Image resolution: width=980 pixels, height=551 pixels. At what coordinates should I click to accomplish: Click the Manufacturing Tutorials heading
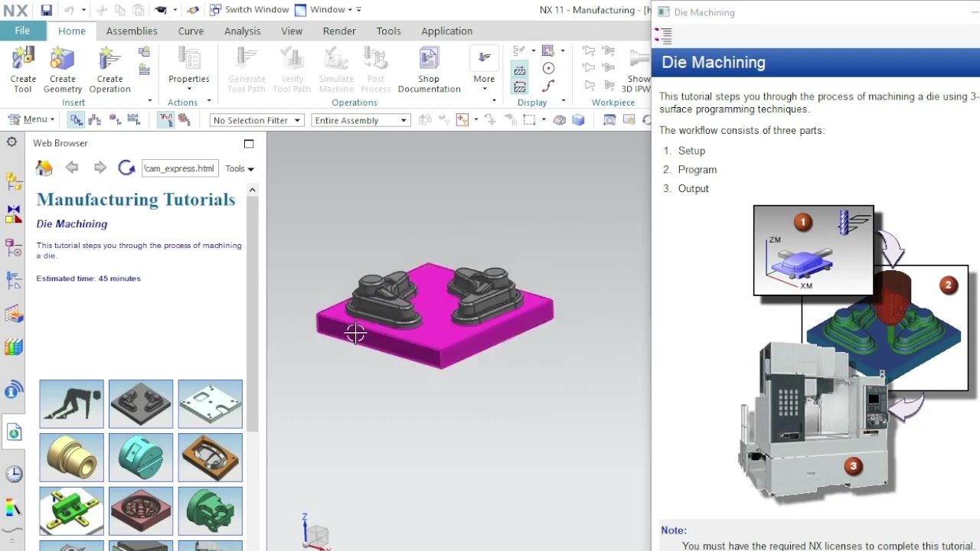[x=136, y=200]
